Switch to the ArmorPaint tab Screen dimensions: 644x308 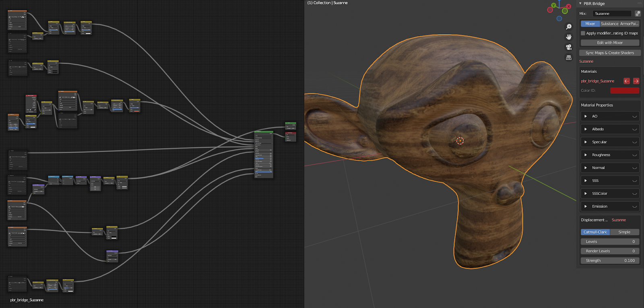[x=630, y=24]
